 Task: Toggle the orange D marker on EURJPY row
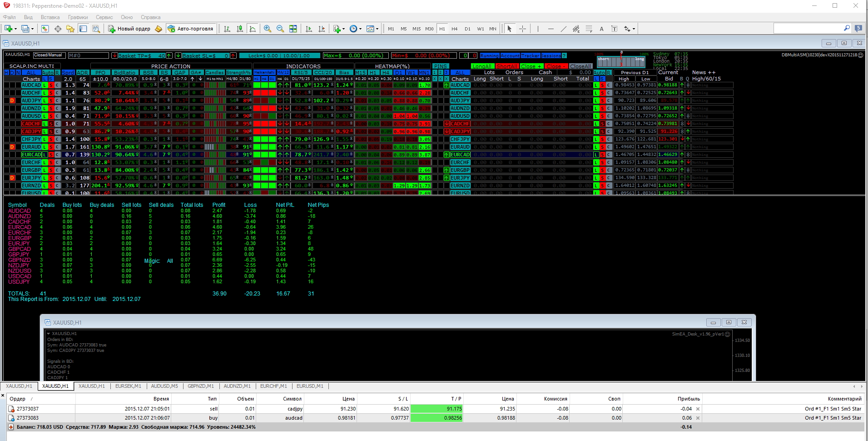[12, 178]
